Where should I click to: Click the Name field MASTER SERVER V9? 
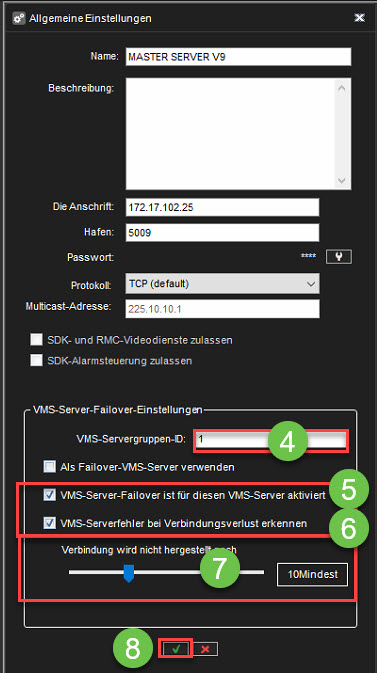tap(238, 57)
